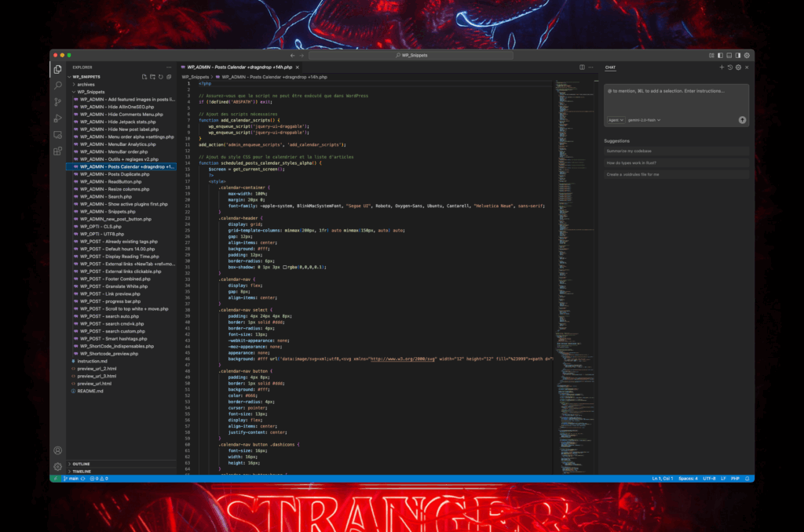Split the editor to the right

point(582,67)
